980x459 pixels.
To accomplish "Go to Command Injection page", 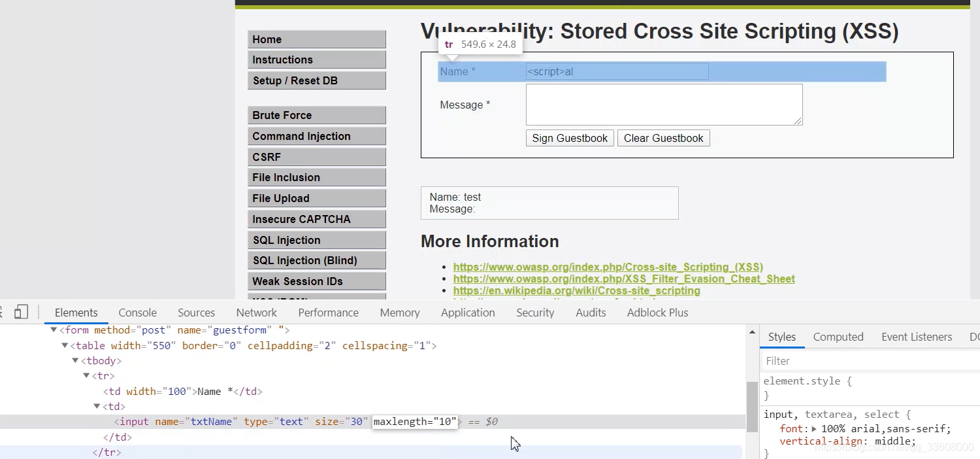I will pos(316,136).
